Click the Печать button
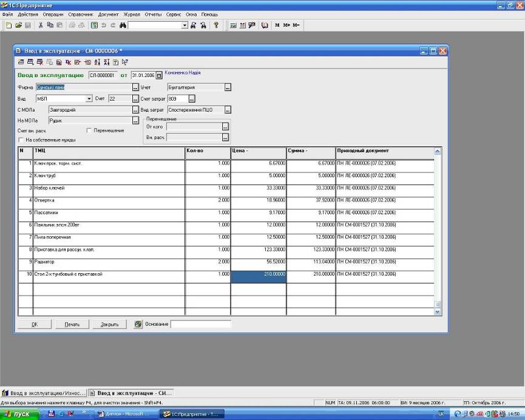This screenshot has height=420, width=525. (x=72, y=324)
